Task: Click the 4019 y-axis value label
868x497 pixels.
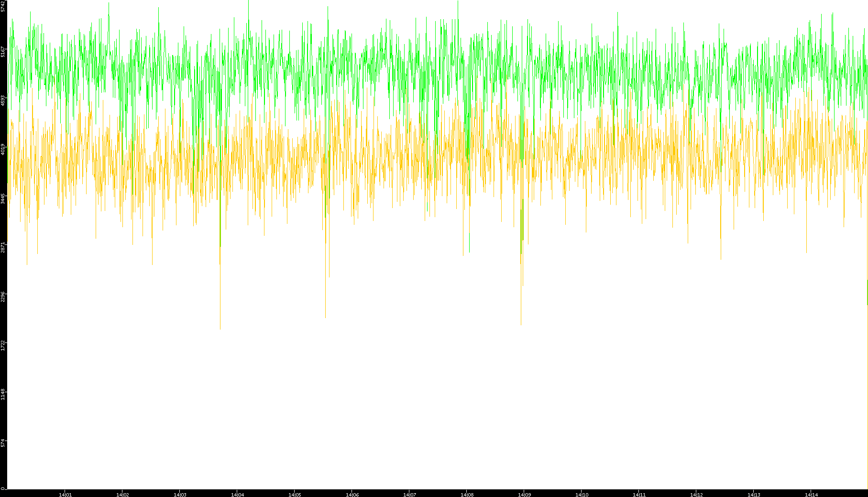Action: coord(3,149)
